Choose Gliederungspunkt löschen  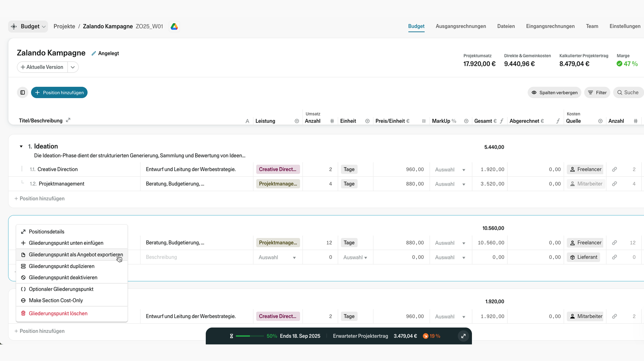(x=72, y=314)
